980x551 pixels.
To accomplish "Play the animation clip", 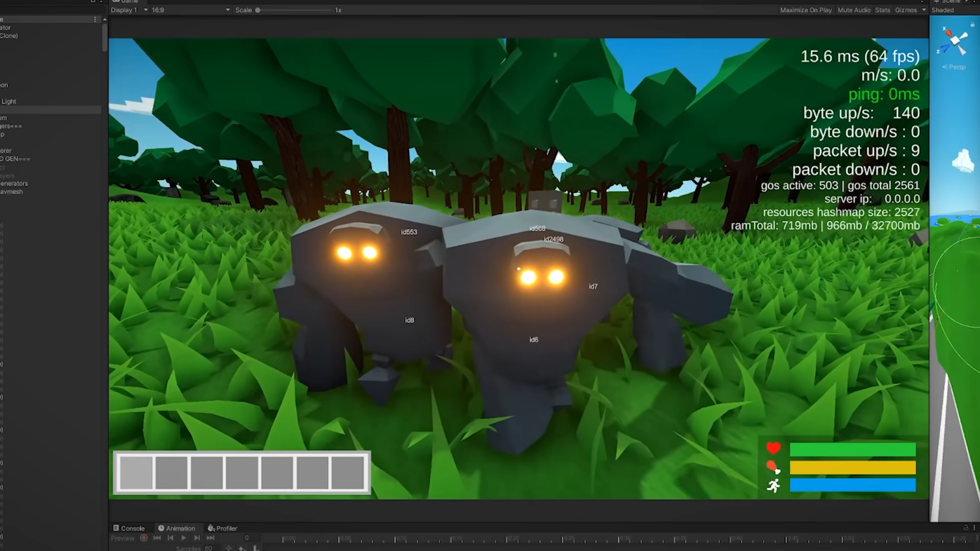I will pos(184,538).
